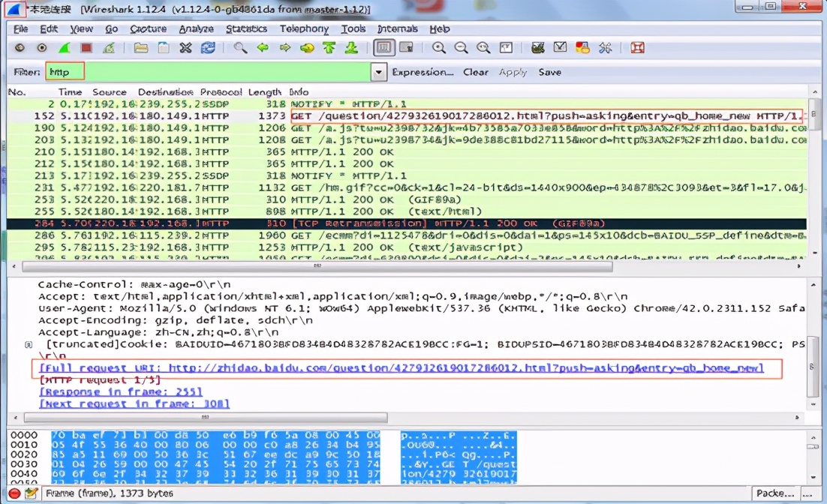Follow the Full request URI link
827x504 pixels.
[401, 368]
